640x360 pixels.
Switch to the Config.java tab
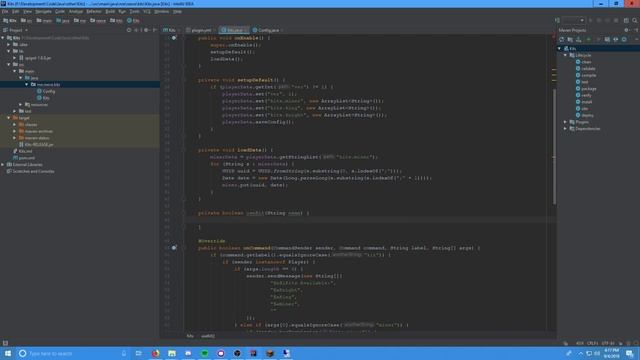point(267,30)
